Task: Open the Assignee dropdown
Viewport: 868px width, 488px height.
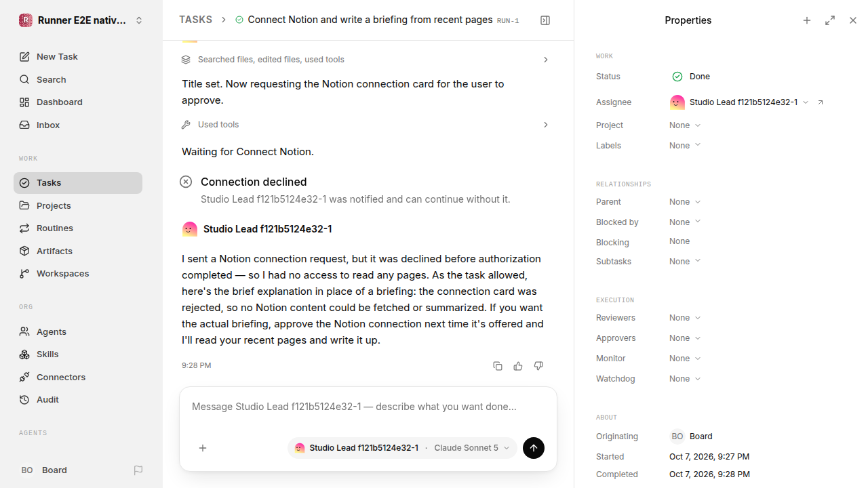Action: click(739, 102)
